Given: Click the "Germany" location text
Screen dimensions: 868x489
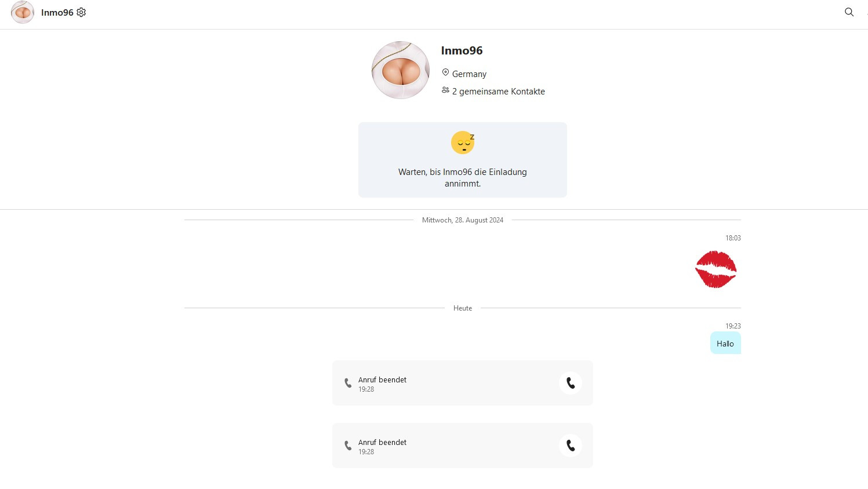Looking at the screenshot, I should point(469,74).
